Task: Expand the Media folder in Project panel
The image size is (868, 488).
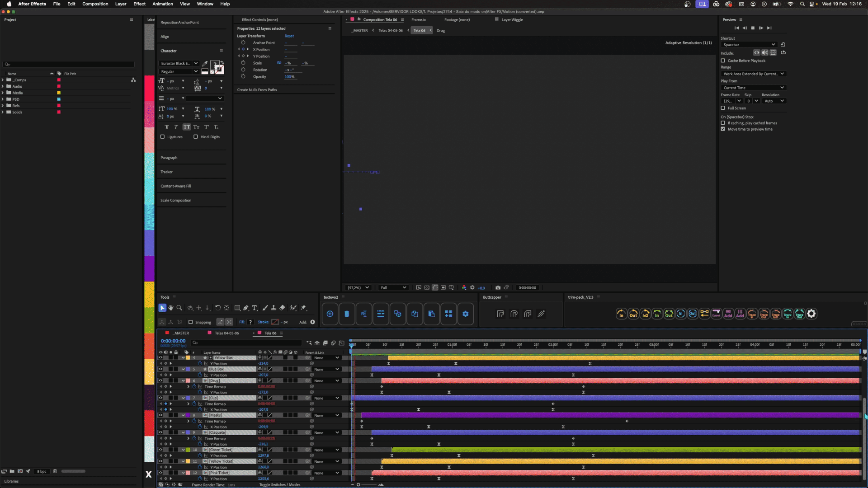Action: point(3,93)
